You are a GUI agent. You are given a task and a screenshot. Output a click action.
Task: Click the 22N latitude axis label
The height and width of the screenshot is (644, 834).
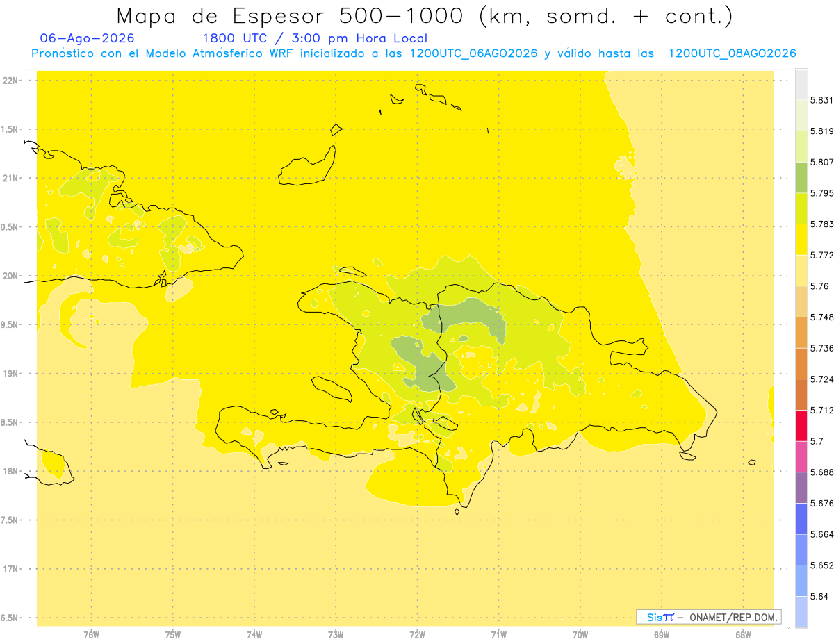10,81
